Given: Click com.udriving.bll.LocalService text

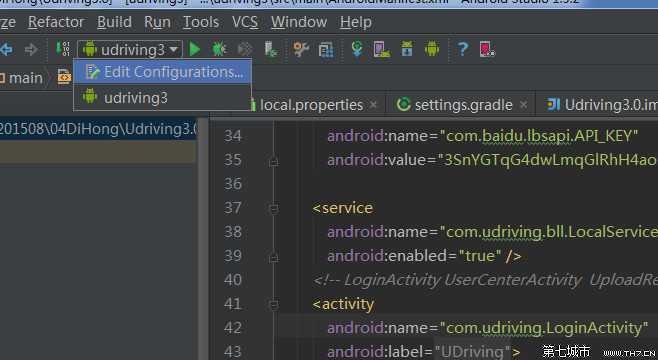Looking at the screenshot, I should pos(552,232).
